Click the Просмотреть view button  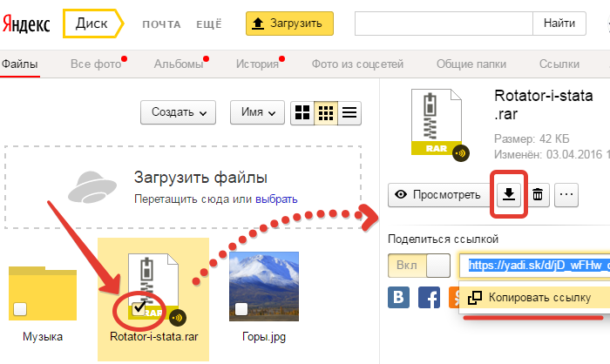(439, 194)
